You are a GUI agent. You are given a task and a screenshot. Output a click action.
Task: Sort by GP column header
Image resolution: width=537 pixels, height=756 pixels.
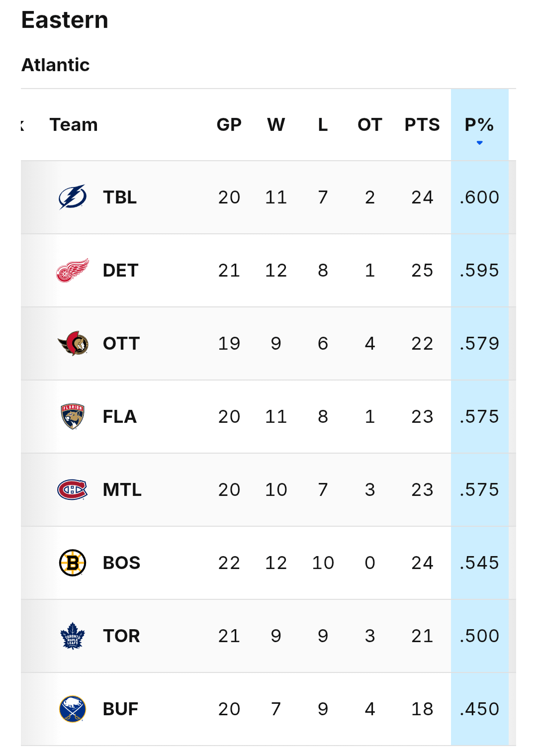[x=229, y=124]
